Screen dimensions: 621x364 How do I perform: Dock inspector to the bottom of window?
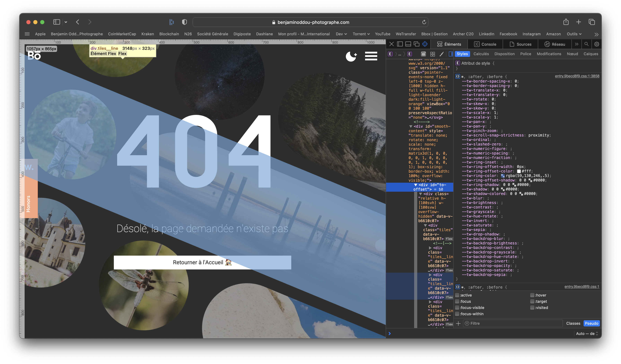[x=408, y=44]
